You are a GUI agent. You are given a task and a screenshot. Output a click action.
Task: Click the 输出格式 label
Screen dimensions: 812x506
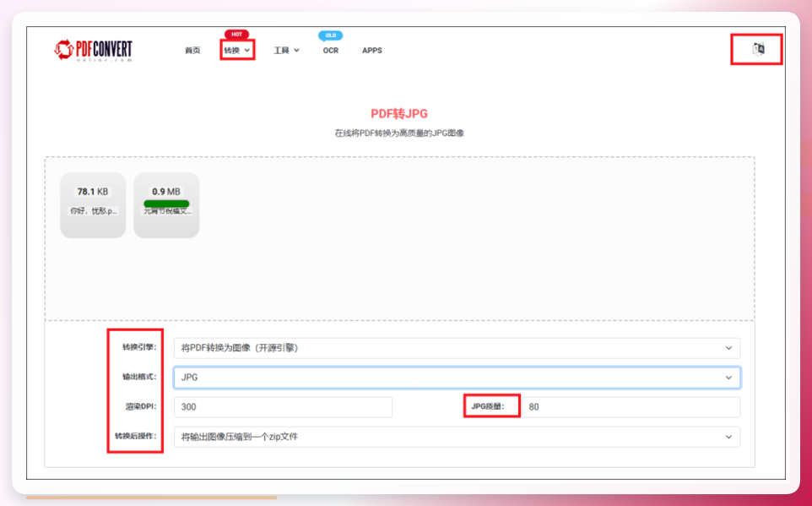pos(139,377)
